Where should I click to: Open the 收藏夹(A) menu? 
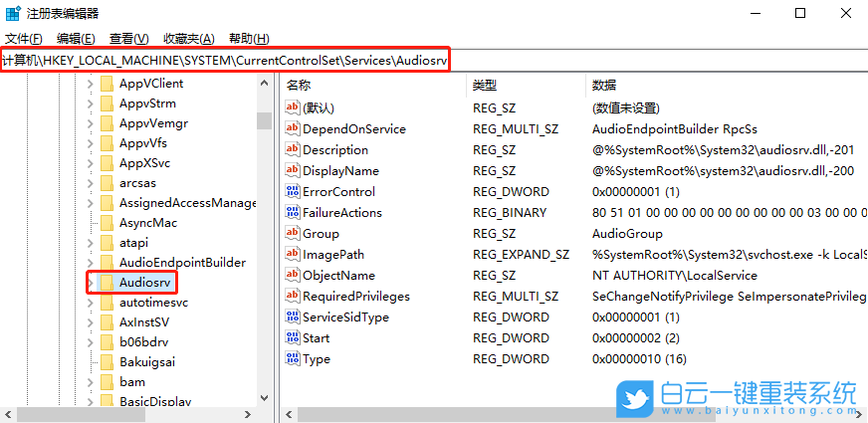tap(189, 39)
